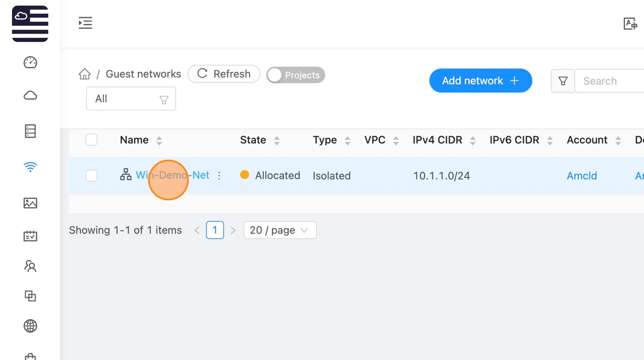Toggle the Projects switch
This screenshot has height=360, width=644.
[296, 75]
